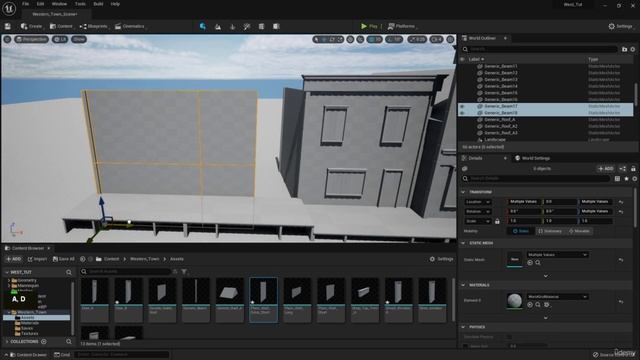The image size is (640, 360).
Task: Open the Platforms menu
Action: pyautogui.click(x=401, y=26)
